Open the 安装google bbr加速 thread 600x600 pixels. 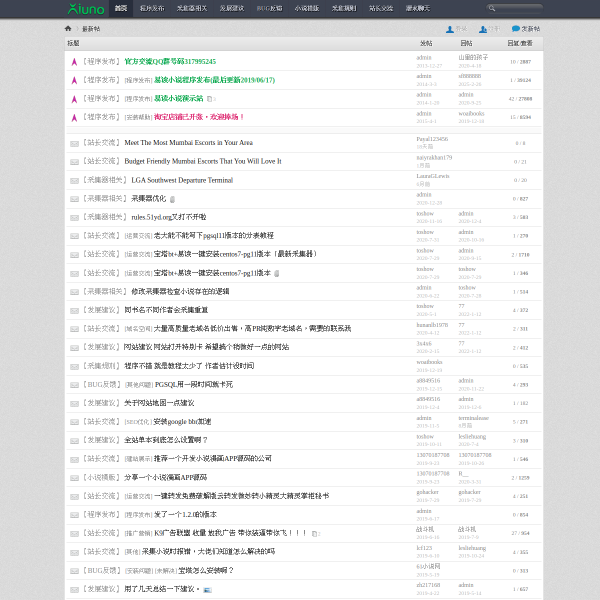(182, 422)
